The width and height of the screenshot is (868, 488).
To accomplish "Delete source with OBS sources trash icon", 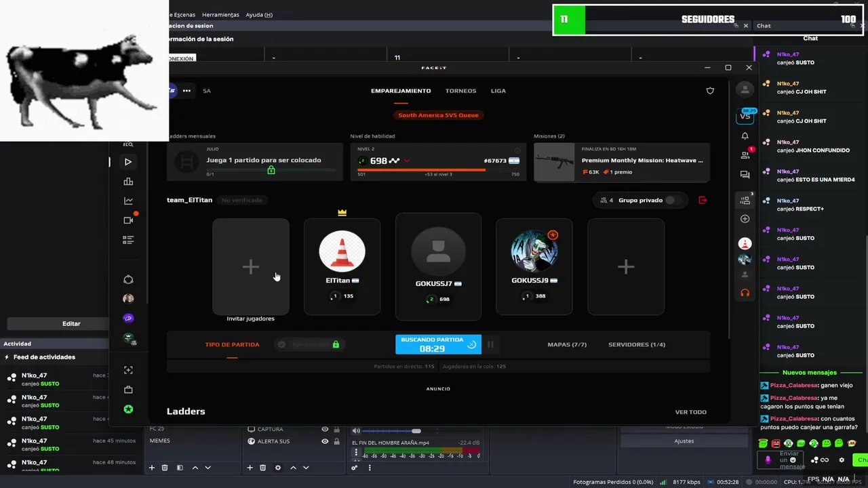I will click(262, 468).
